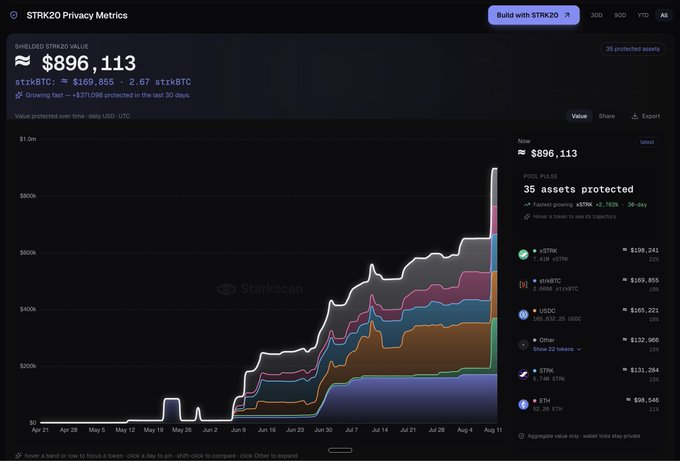Viewport: 680px width, 461px height.
Task: Click the ETH pink color dot
Action: click(535, 400)
